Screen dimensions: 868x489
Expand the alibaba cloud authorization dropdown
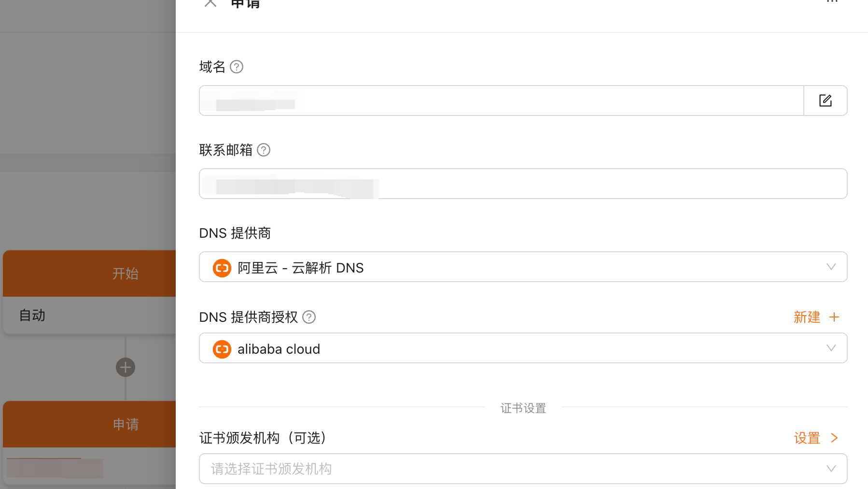(x=523, y=348)
